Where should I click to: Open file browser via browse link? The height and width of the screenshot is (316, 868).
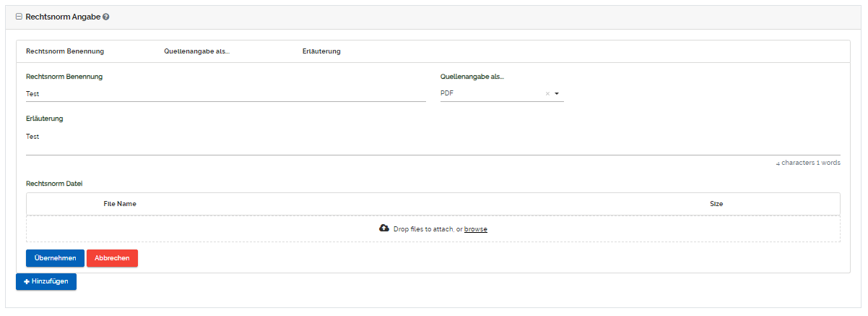[475, 229]
